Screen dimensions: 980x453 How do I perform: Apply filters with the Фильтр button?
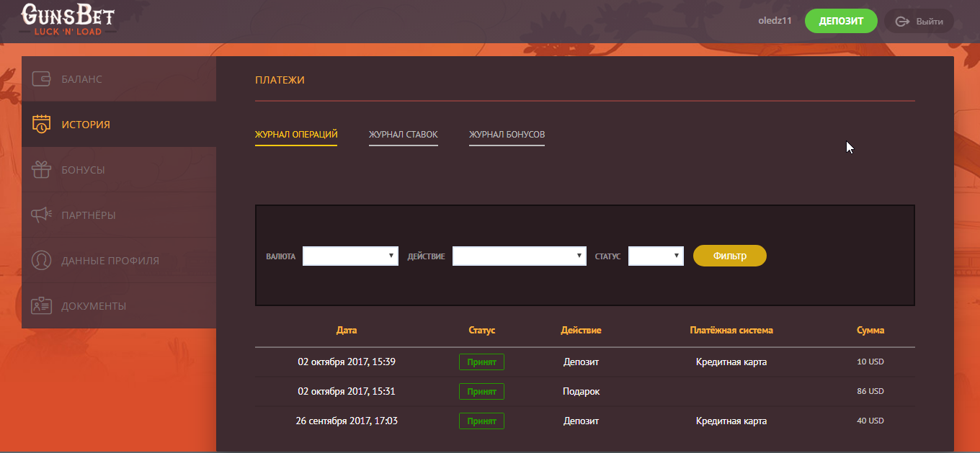coord(729,256)
